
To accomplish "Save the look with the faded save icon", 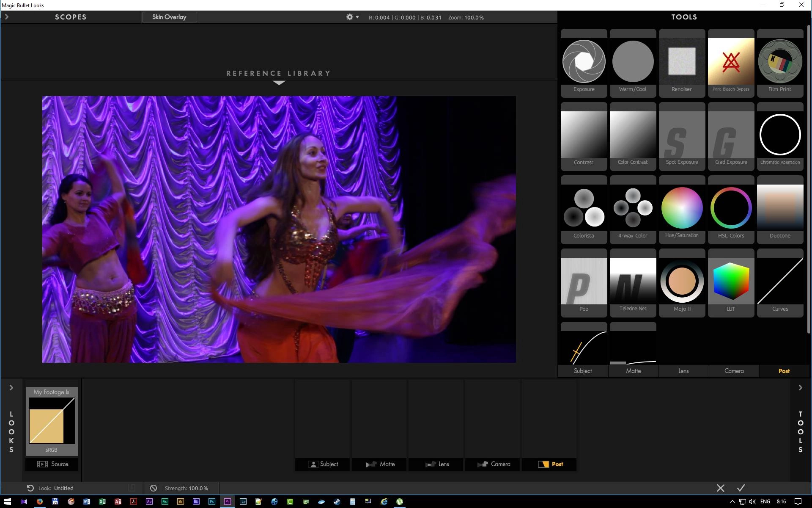I will (x=132, y=488).
